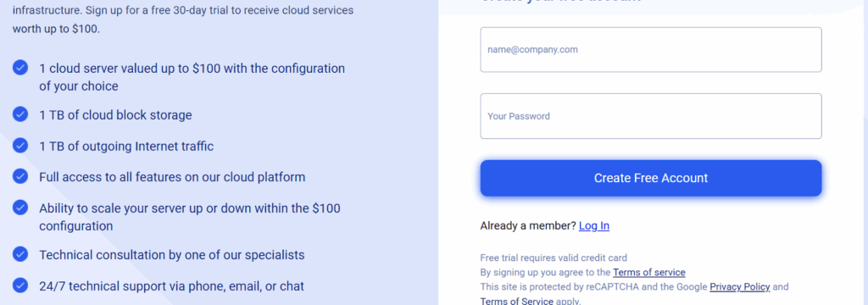Open the Terms of service link
The image size is (868, 305).
648,272
